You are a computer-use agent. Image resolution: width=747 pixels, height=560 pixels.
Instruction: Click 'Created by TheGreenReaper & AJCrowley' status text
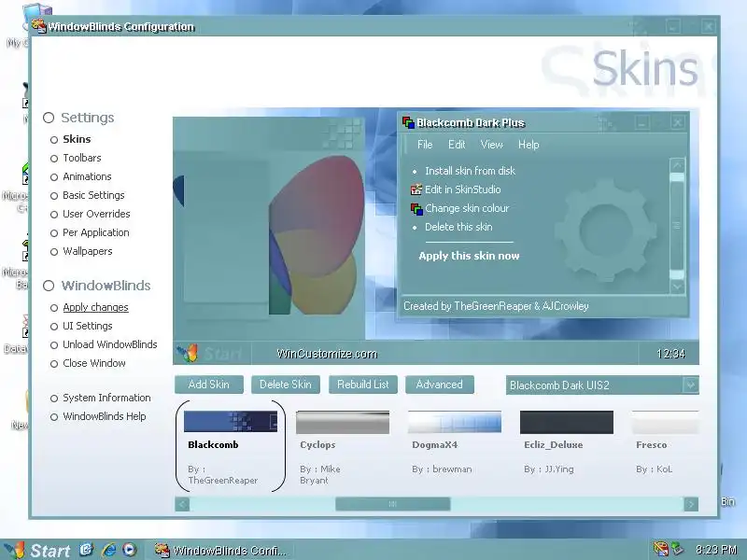click(x=496, y=306)
